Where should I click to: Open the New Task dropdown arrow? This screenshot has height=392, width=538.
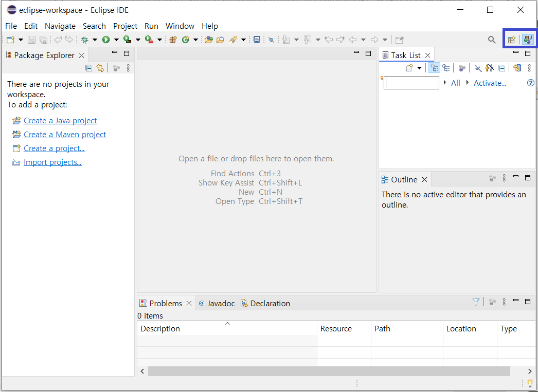419,68
